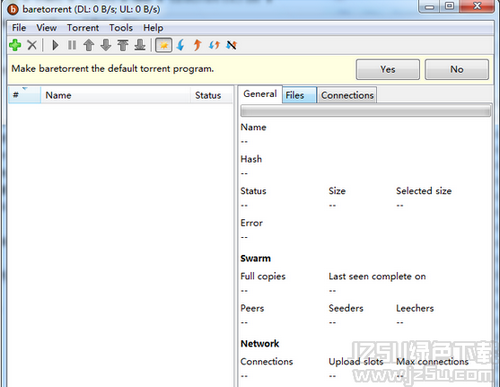Viewport: 500px width, 387px height.
Task: Sort torrent list by Name column
Action: click(x=116, y=95)
